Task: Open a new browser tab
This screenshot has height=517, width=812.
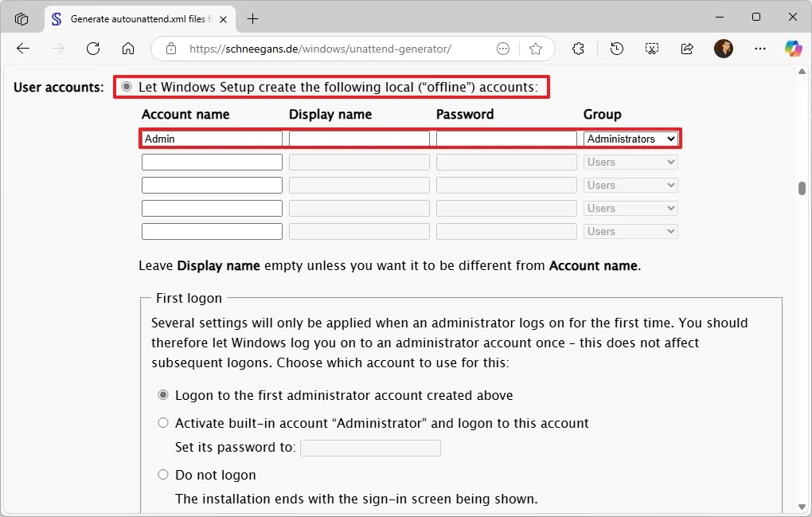Action: click(251, 18)
